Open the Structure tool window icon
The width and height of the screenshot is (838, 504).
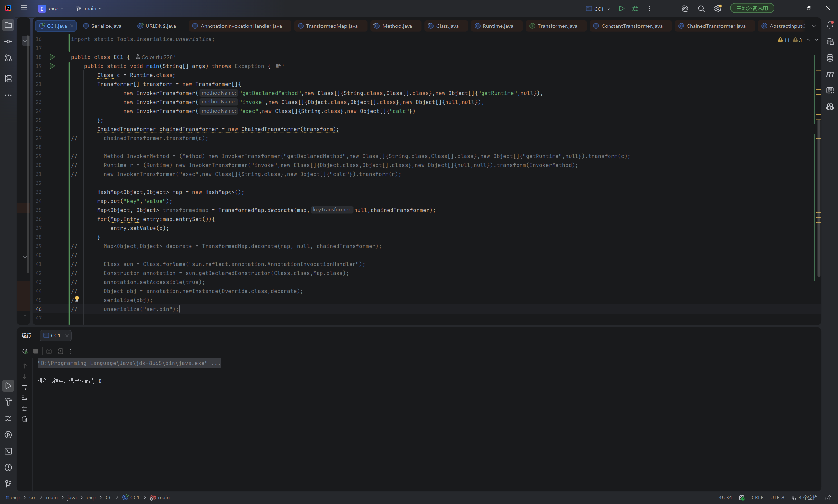8,79
